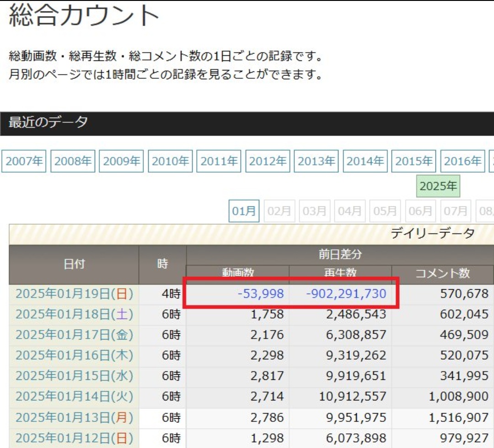This screenshot has height=448, width=494.
Task: Follow the 2025年01月15日(水) date link
Action: click(75, 376)
